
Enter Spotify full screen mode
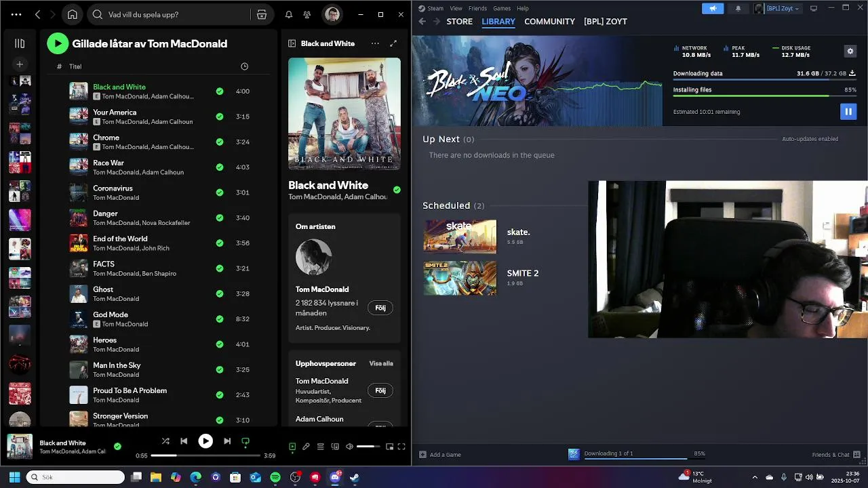coord(401,447)
